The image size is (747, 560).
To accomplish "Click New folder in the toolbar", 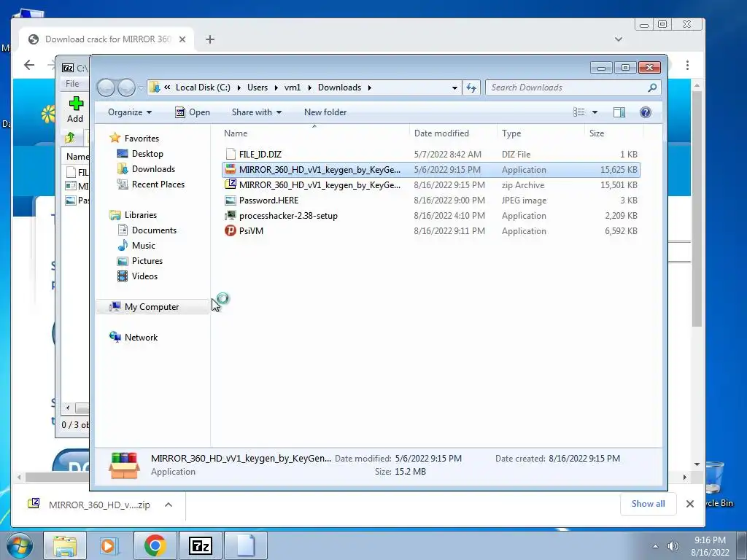I will 325,112.
